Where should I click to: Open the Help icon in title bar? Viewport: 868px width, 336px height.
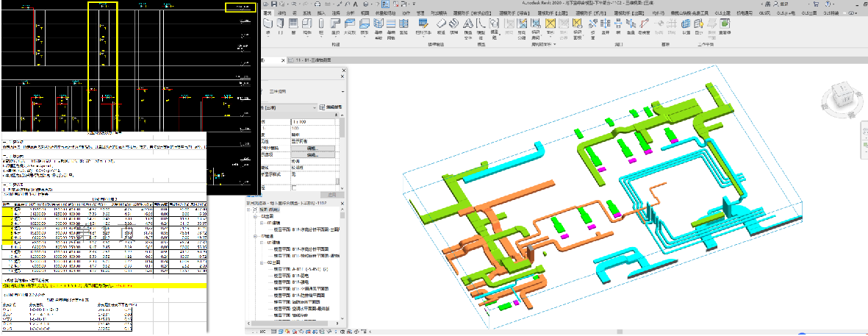[x=828, y=4]
